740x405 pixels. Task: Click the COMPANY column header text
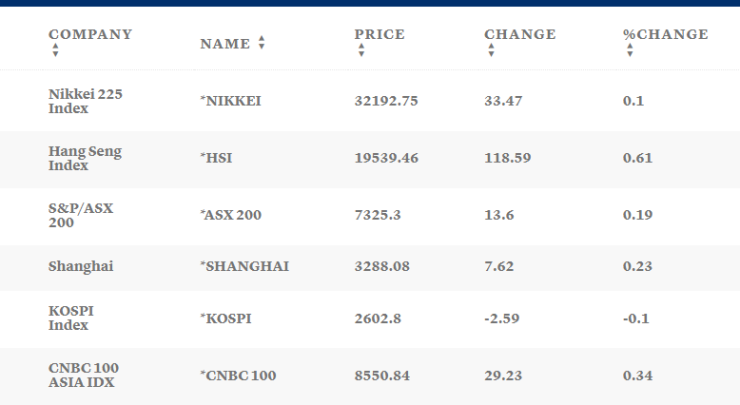coord(90,35)
